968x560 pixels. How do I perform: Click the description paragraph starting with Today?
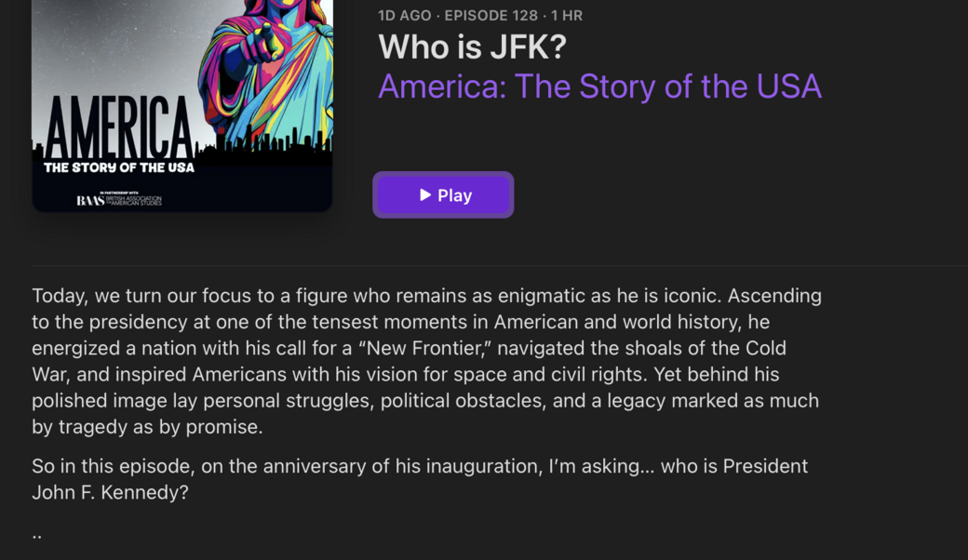[x=426, y=361]
